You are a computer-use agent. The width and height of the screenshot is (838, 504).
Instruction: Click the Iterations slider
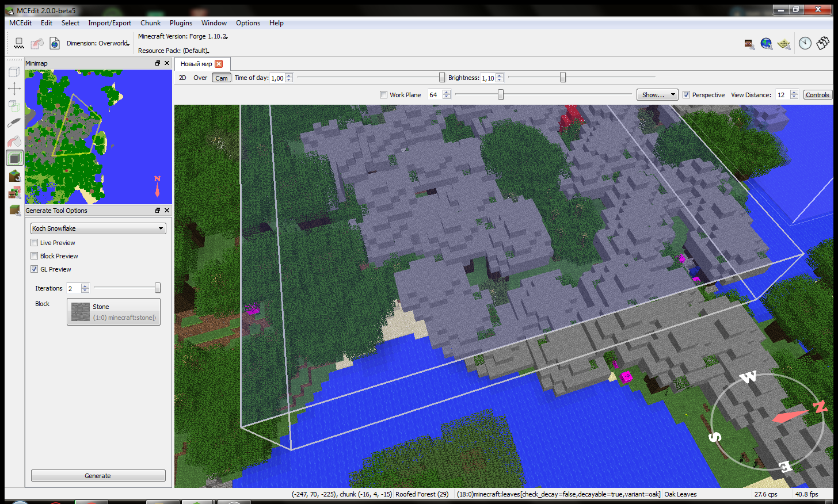pyautogui.click(x=127, y=288)
